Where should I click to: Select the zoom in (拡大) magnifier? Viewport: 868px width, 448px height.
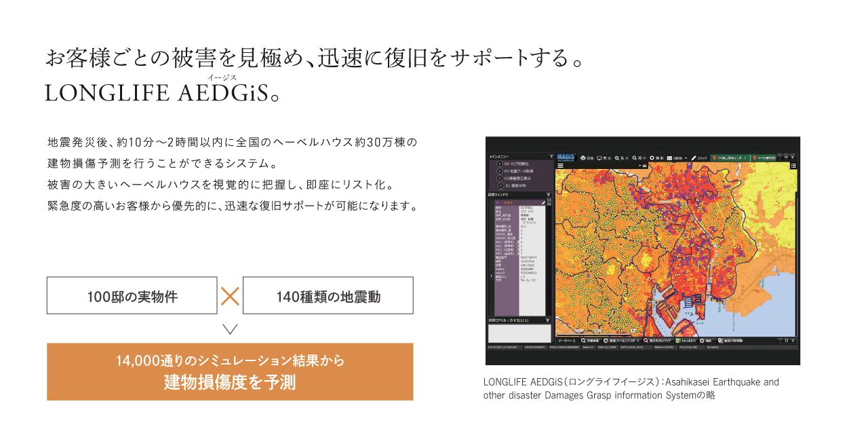(622, 157)
